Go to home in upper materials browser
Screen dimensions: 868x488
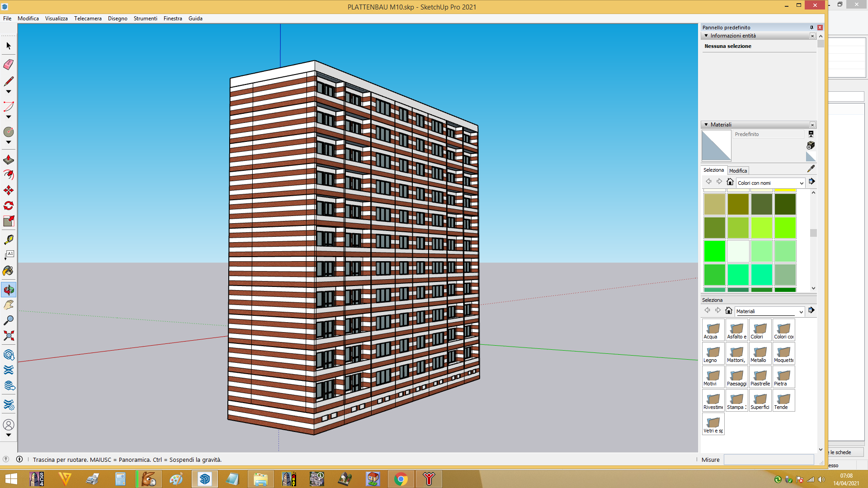730,182
